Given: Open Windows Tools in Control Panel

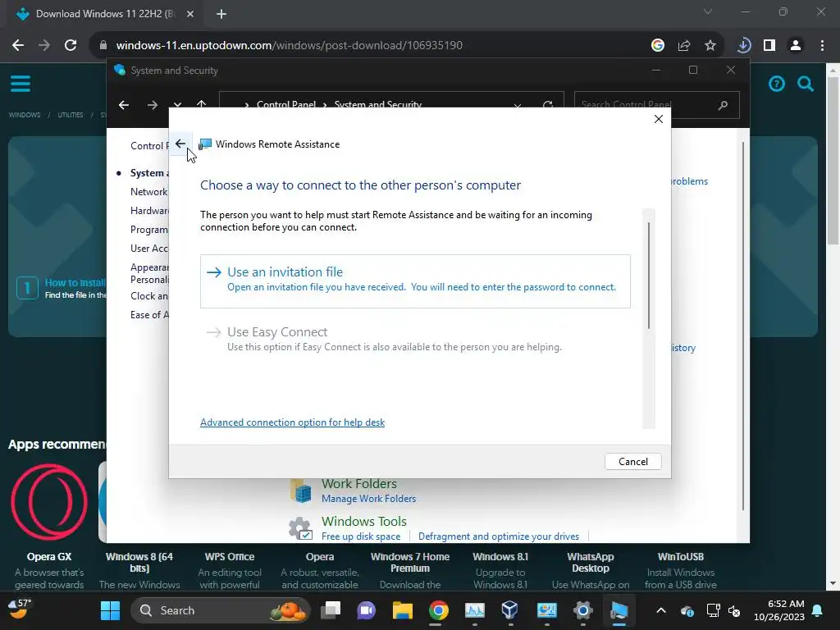Looking at the screenshot, I should 363,521.
